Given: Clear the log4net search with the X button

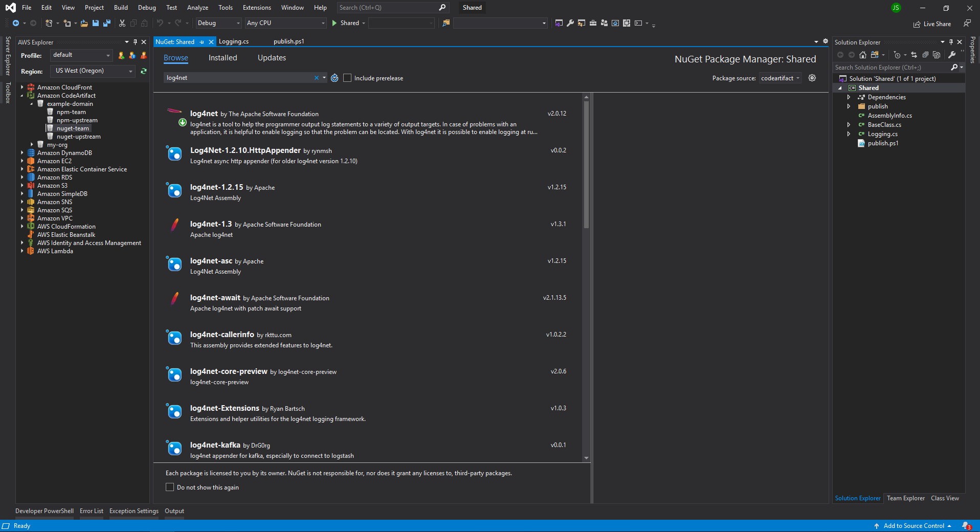Looking at the screenshot, I should point(316,78).
